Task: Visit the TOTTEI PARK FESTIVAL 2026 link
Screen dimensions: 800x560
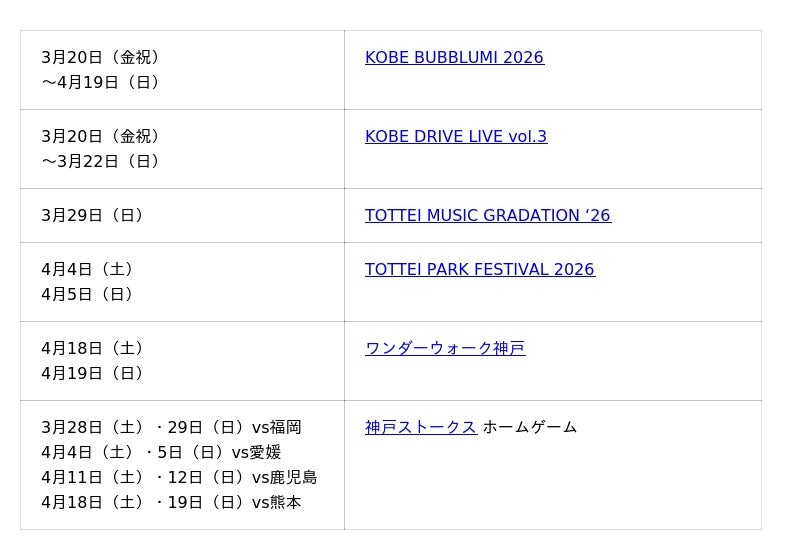Action: click(479, 270)
